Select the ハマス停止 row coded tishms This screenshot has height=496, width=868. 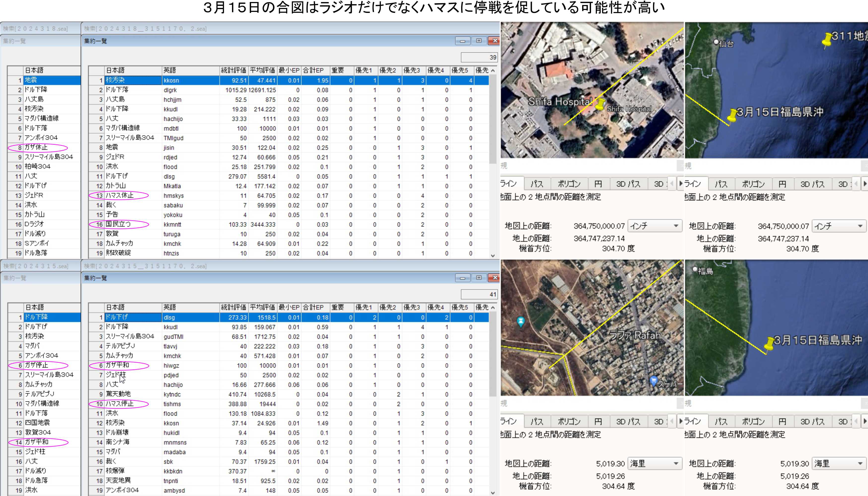tap(289, 404)
